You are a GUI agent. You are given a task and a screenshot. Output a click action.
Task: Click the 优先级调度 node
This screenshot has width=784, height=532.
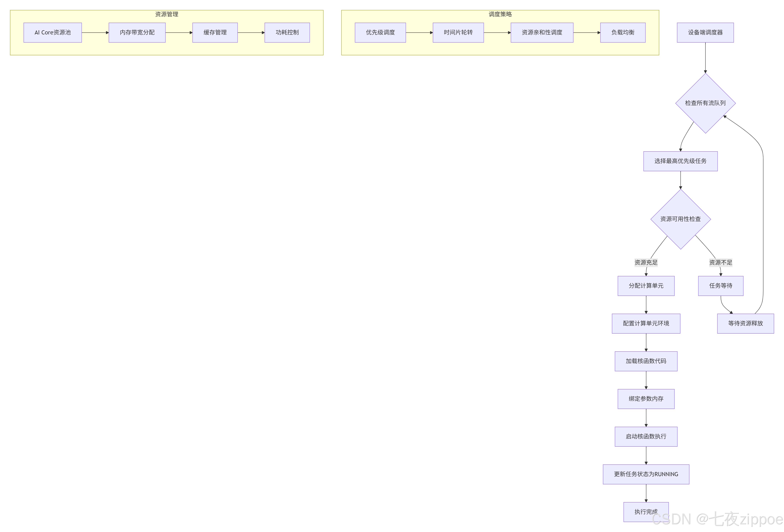coord(380,33)
